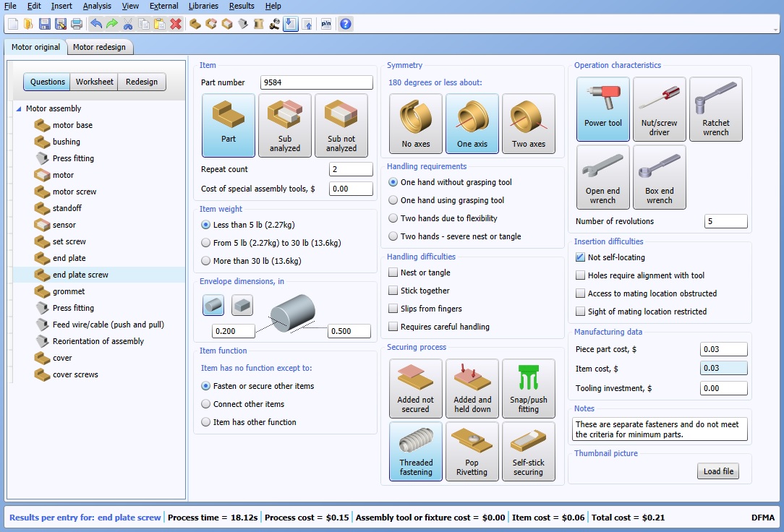Image resolution: width=784 pixels, height=532 pixels.
Task: Uncheck the Not self-locating checkbox
Action: pyautogui.click(x=580, y=257)
